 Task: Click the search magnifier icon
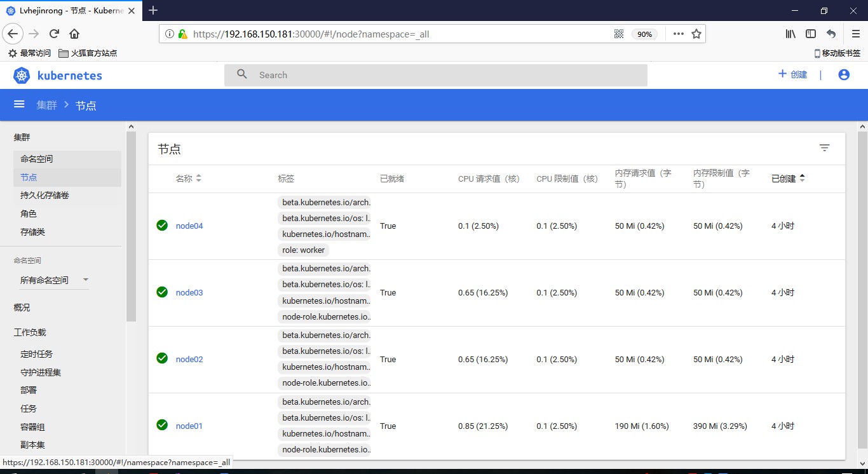[x=242, y=74]
